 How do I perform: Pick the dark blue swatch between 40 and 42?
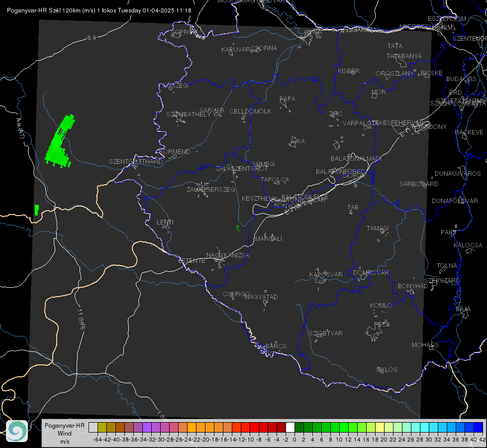pos(479,427)
